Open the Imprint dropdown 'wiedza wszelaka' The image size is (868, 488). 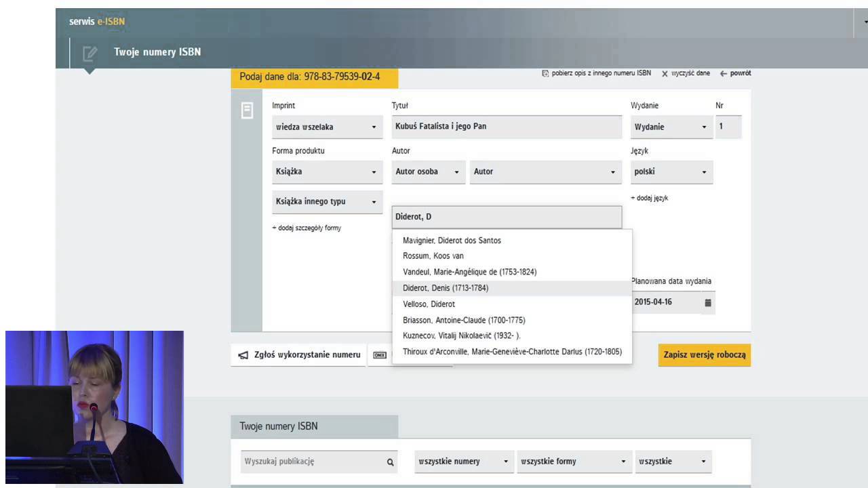327,127
